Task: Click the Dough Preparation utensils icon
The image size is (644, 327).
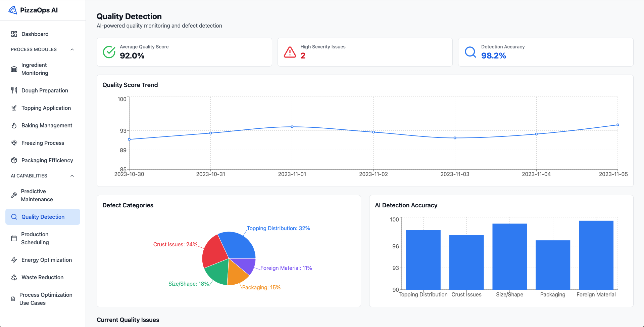Action: [14, 90]
